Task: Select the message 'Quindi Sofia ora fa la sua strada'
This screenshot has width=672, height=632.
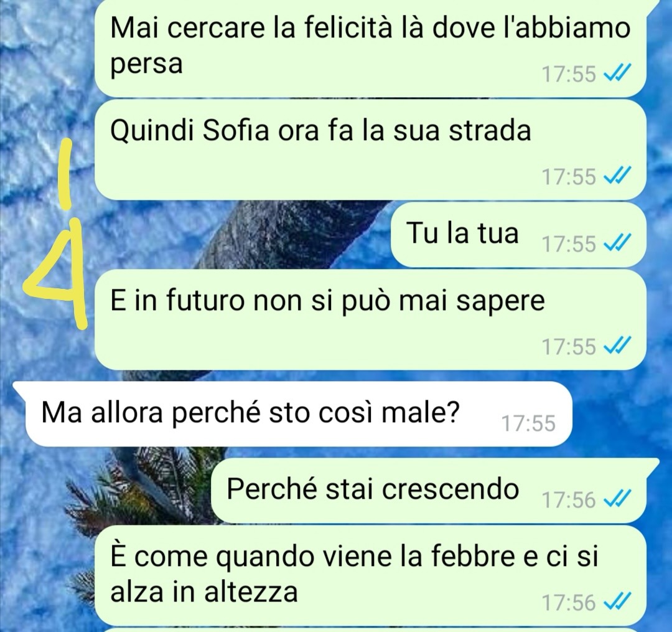Action: point(370,149)
